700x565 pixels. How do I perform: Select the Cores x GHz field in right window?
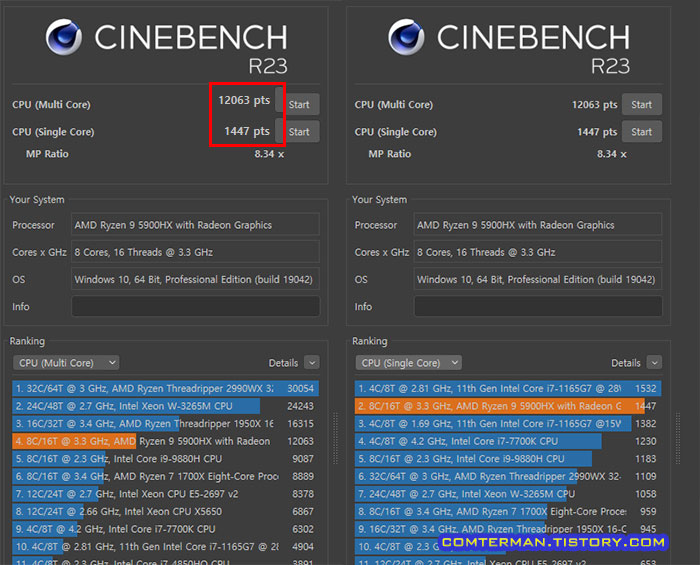(x=538, y=252)
